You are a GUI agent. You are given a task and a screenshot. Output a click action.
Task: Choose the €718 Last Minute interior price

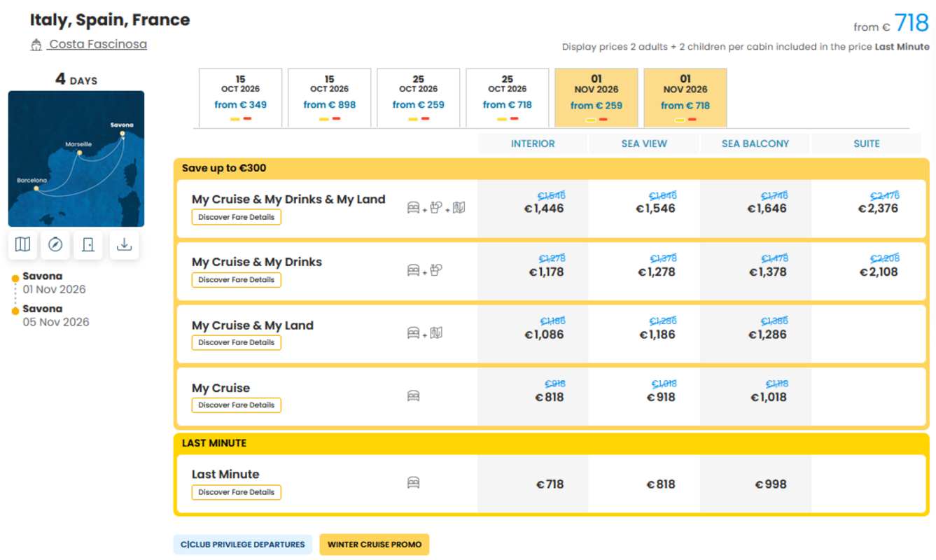point(550,484)
